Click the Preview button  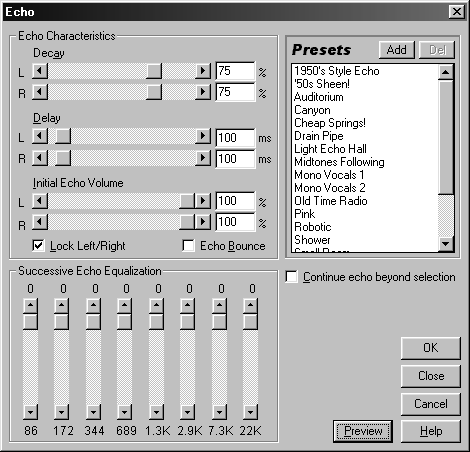point(363,431)
